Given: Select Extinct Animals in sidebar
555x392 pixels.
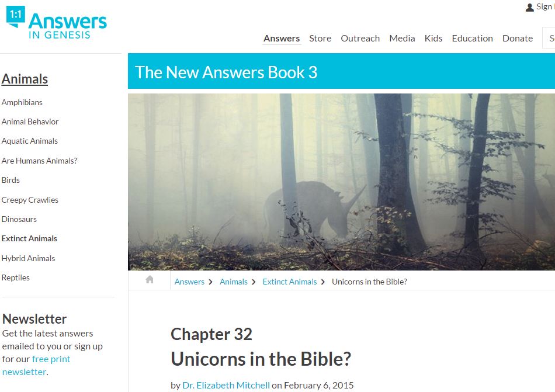Looking at the screenshot, I should (x=29, y=238).
